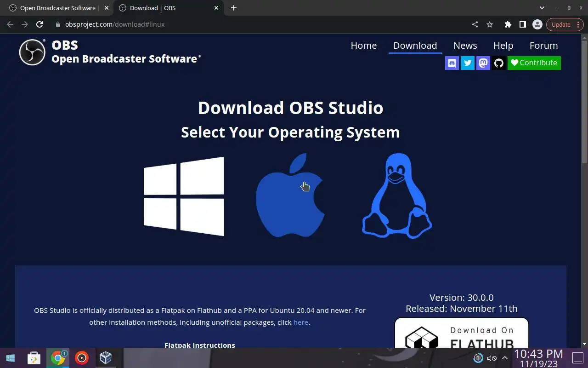Click the browser forward arrow

[25, 24]
